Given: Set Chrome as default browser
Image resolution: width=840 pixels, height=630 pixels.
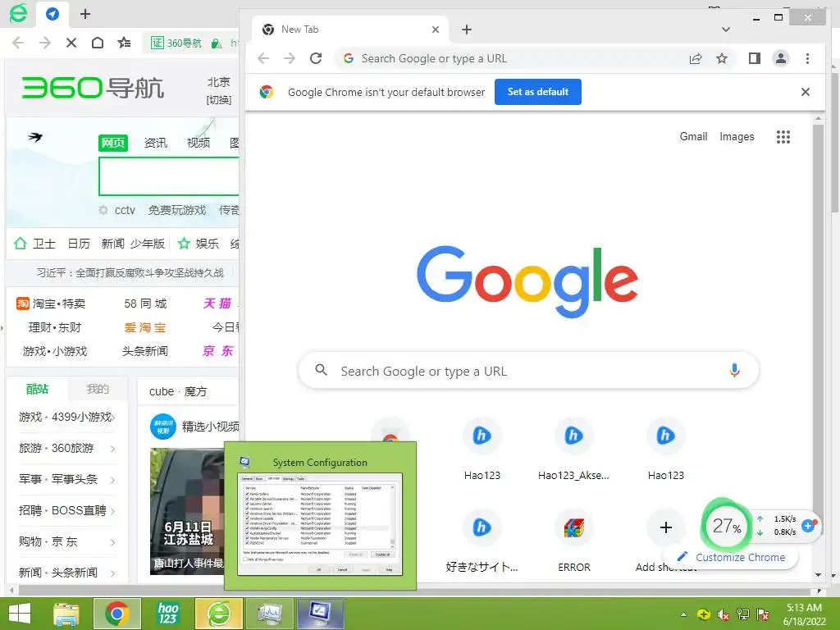Looking at the screenshot, I should (538, 92).
